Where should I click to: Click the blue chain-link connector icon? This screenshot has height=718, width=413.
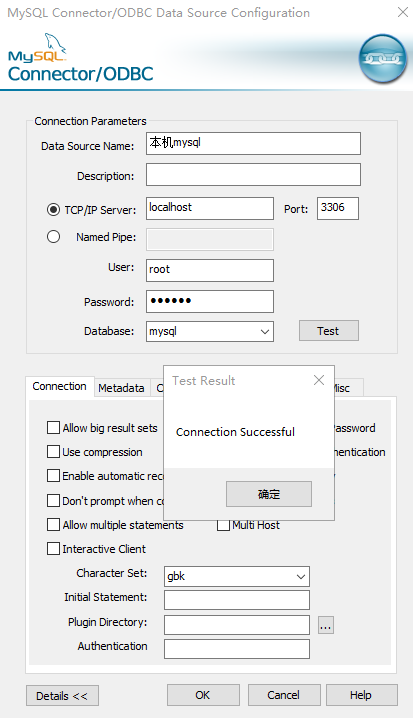382,58
